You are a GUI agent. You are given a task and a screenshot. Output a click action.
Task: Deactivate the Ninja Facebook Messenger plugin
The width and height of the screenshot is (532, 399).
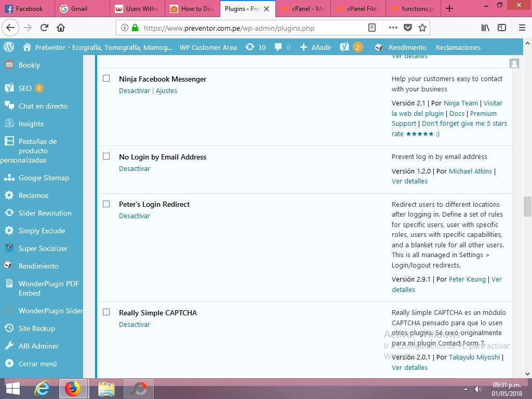[x=135, y=90]
